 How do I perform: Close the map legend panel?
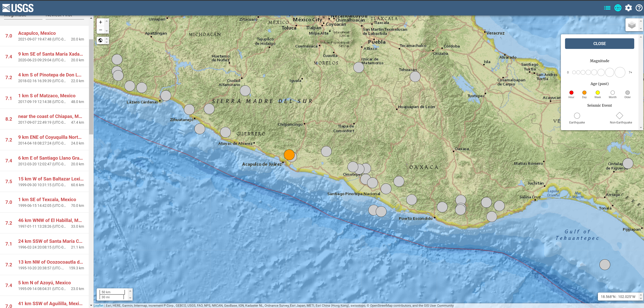(x=599, y=44)
